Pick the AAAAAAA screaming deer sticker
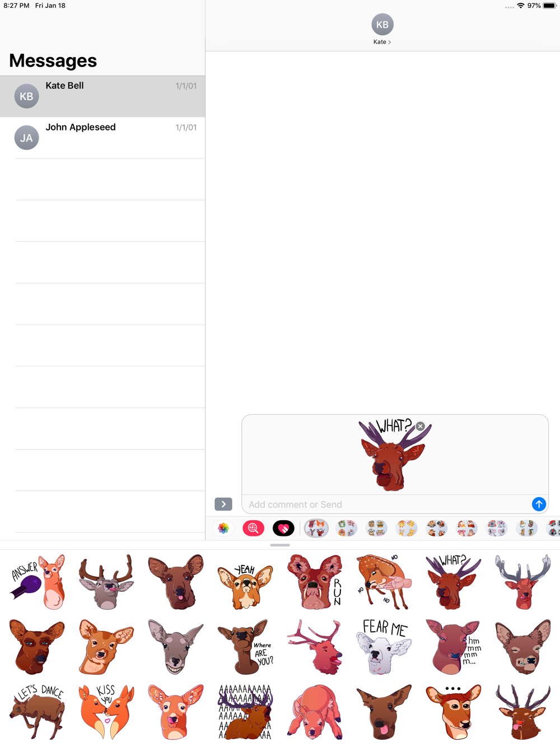This screenshot has width=560, height=747. click(245, 712)
